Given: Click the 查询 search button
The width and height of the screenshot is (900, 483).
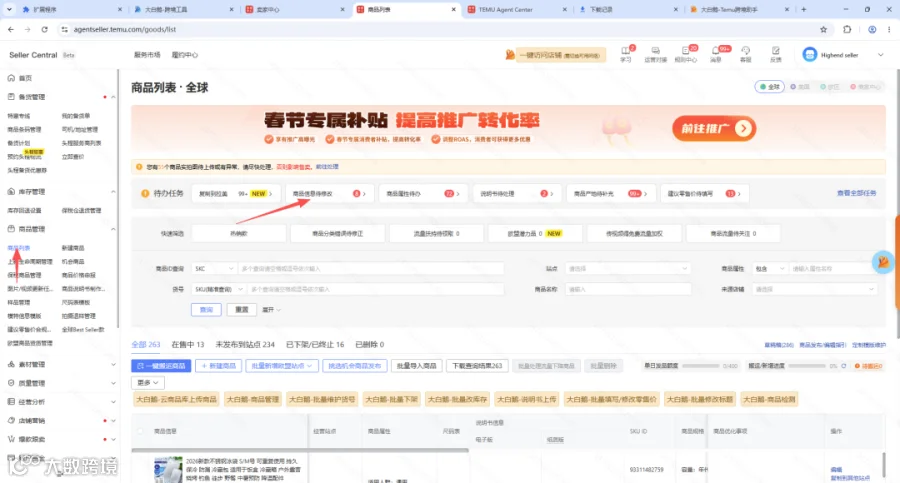Looking at the screenshot, I should click(x=206, y=310).
